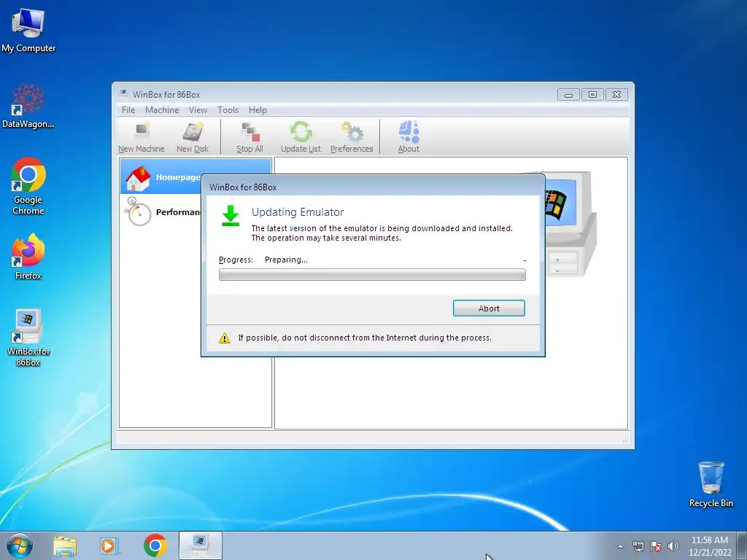This screenshot has width=747, height=560.
Task: Open the File menu
Action: point(128,110)
